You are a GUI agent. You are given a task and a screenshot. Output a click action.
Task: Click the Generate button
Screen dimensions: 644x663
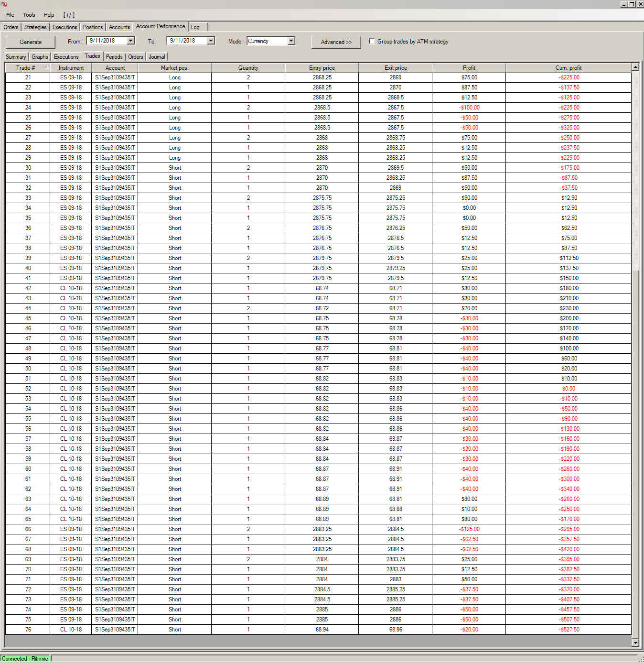31,42
